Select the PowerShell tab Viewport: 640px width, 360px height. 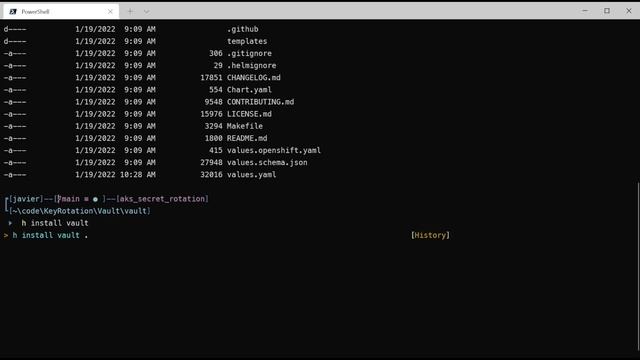(61, 11)
